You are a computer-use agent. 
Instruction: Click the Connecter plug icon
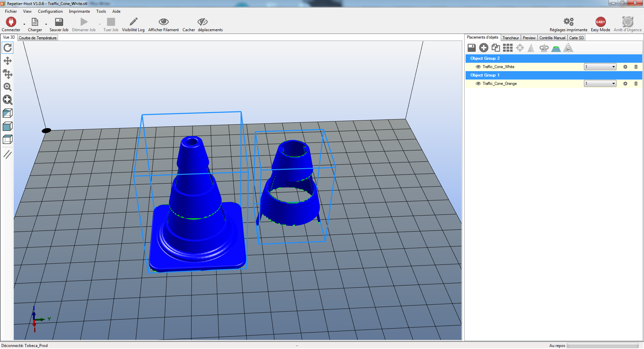[x=11, y=22]
